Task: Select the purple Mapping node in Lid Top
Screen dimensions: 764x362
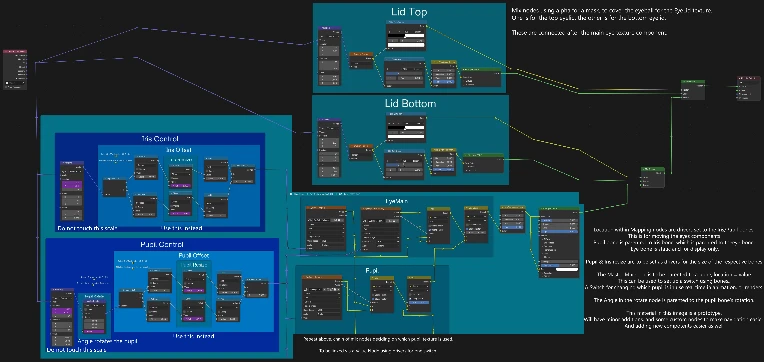Action: point(330,56)
